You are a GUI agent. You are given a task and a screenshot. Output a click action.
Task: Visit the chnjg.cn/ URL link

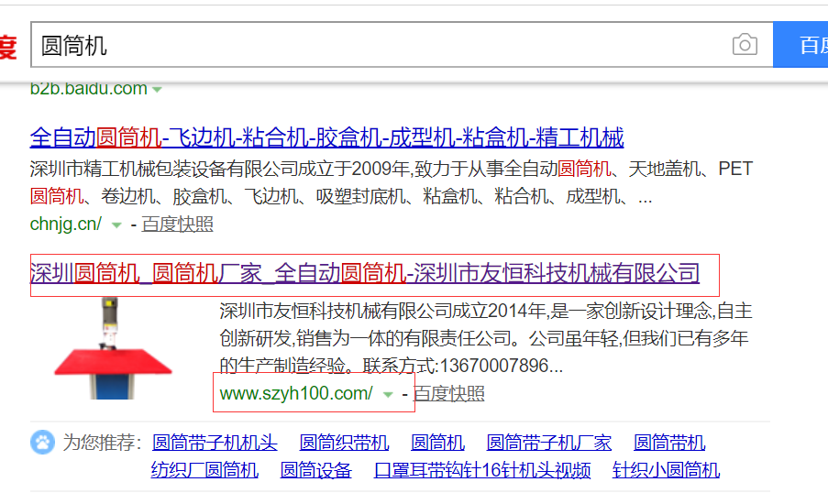click(x=65, y=225)
